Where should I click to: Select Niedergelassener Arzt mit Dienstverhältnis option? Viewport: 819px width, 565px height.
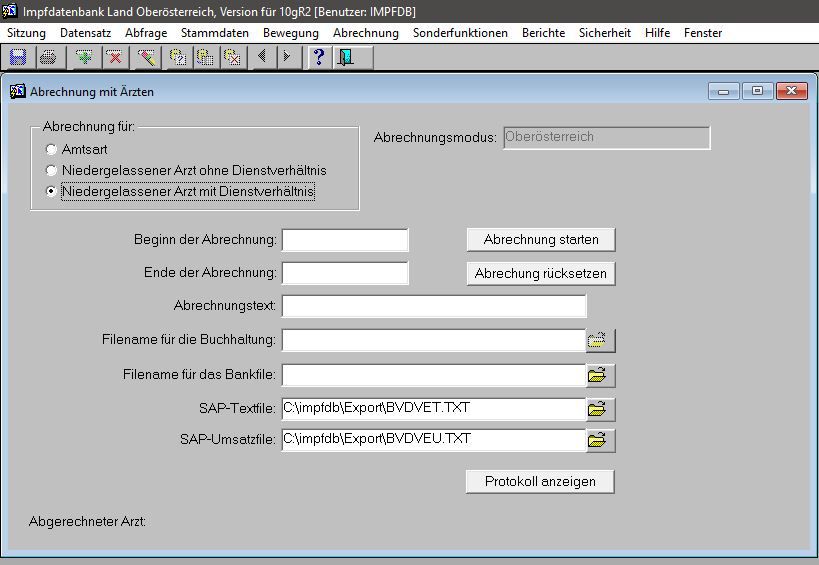point(51,191)
